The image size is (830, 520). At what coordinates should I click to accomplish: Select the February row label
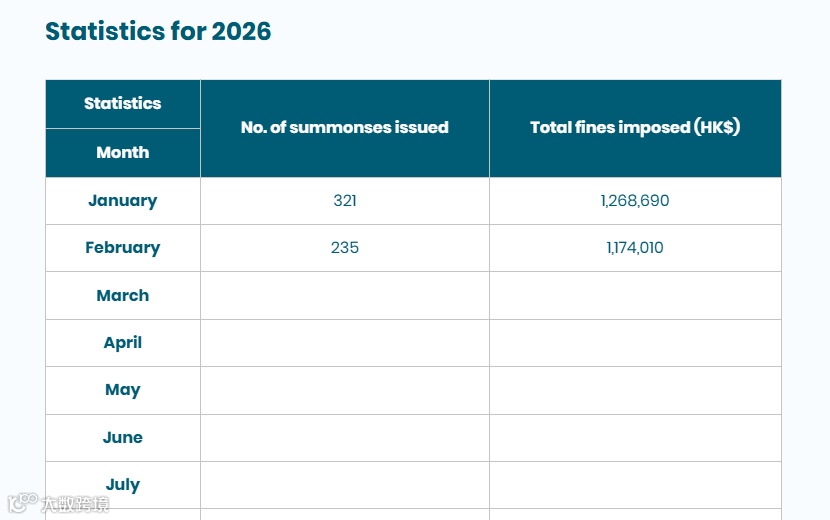tap(123, 248)
